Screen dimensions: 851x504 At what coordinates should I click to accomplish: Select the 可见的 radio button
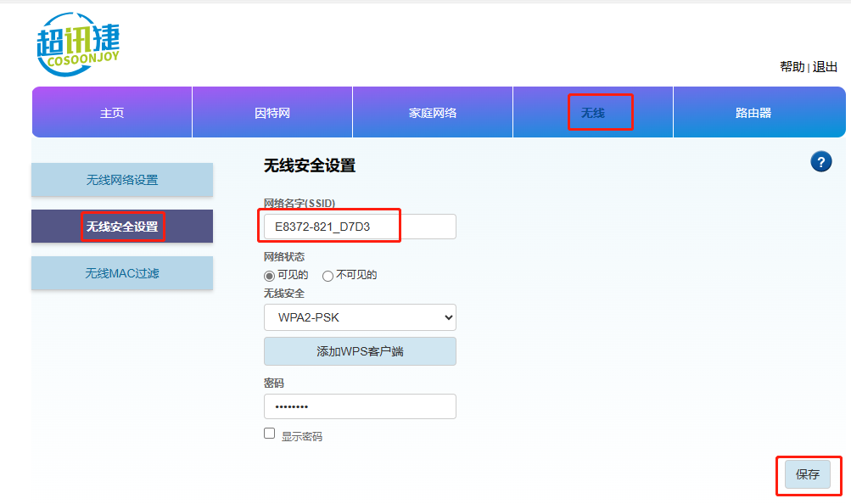pyautogui.click(x=270, y=276)
